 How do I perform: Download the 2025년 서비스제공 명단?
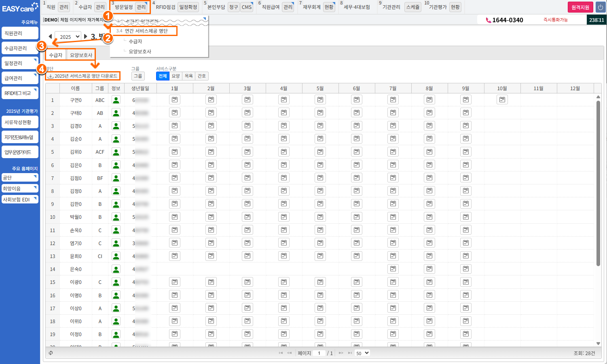(x=82, y=76)
